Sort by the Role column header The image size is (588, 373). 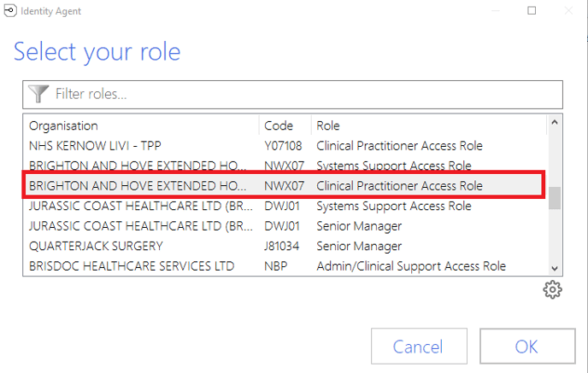[427, 125]
